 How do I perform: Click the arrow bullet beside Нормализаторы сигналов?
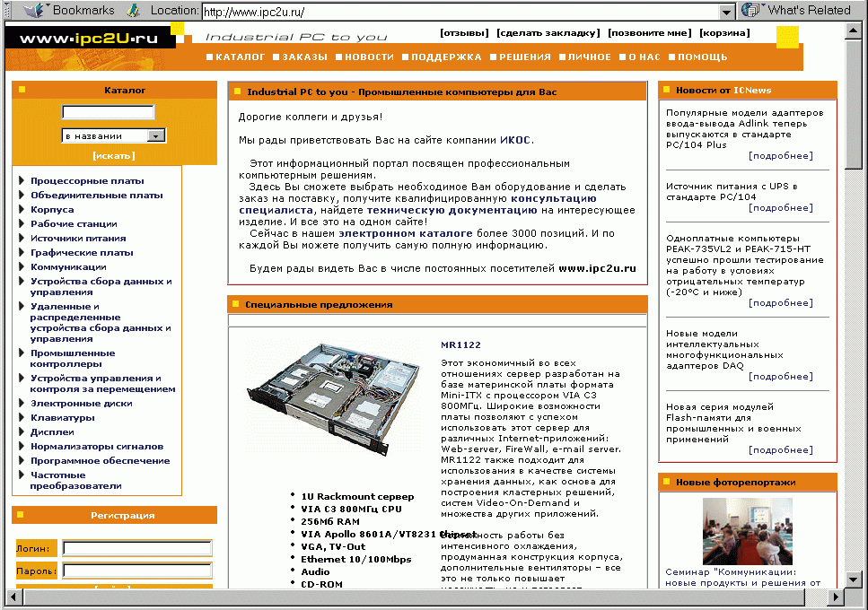pos(22,446)
